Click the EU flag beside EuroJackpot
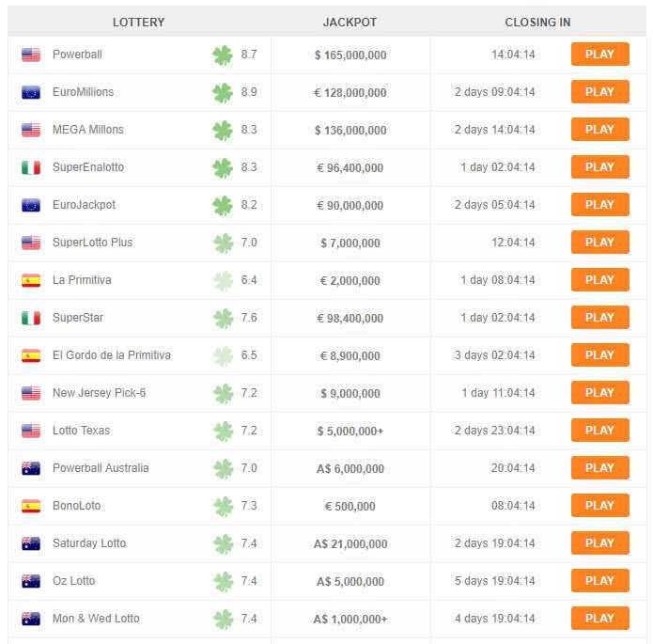653x644 pixels. pos(31,205)
